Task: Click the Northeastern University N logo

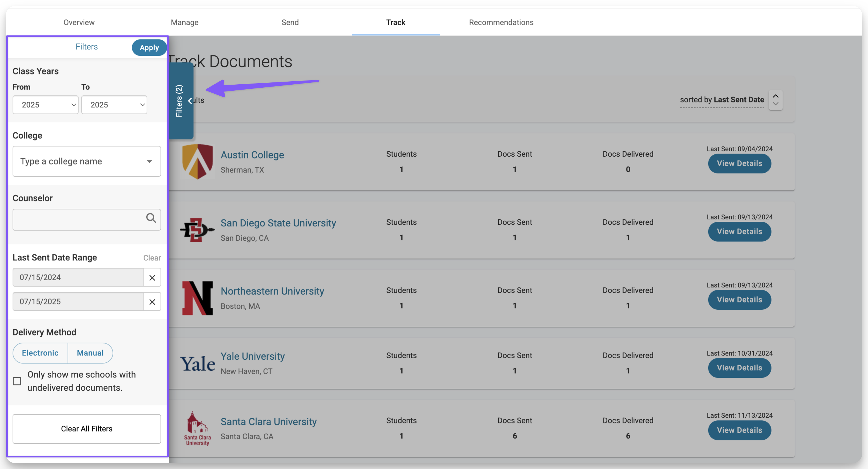Action: coord(197,298)
